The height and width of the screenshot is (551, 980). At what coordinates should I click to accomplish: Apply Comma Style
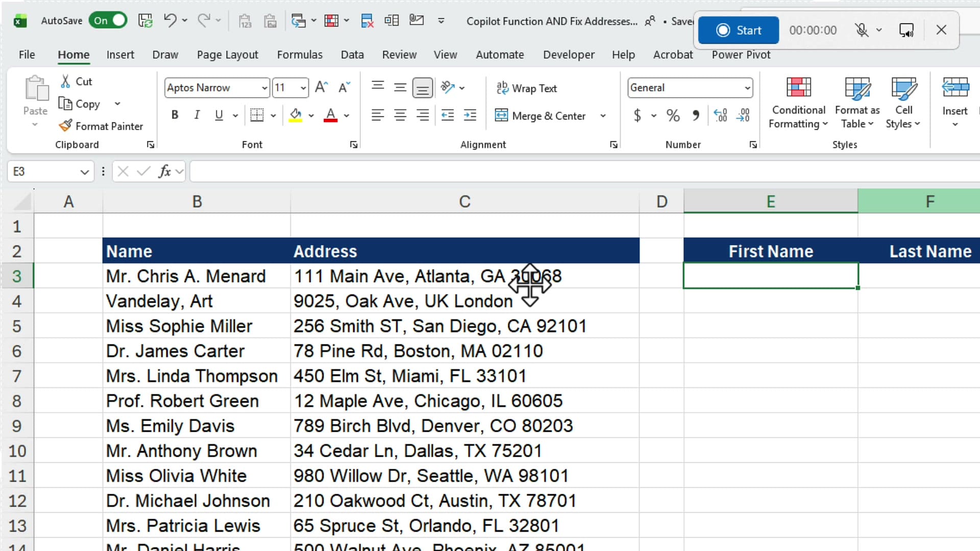696,115
